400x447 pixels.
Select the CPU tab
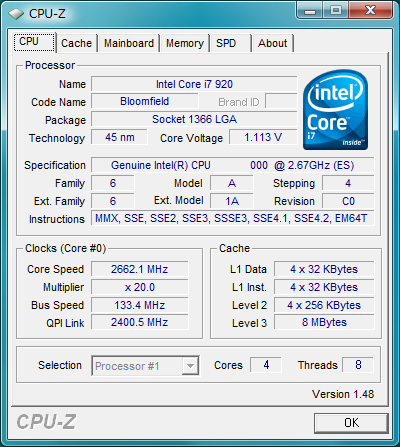point(34,42)
